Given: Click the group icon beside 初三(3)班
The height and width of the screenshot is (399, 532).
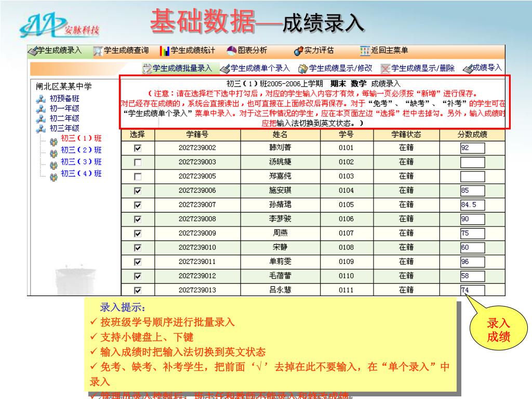Looking at the screenshot, I should point(54,165).
